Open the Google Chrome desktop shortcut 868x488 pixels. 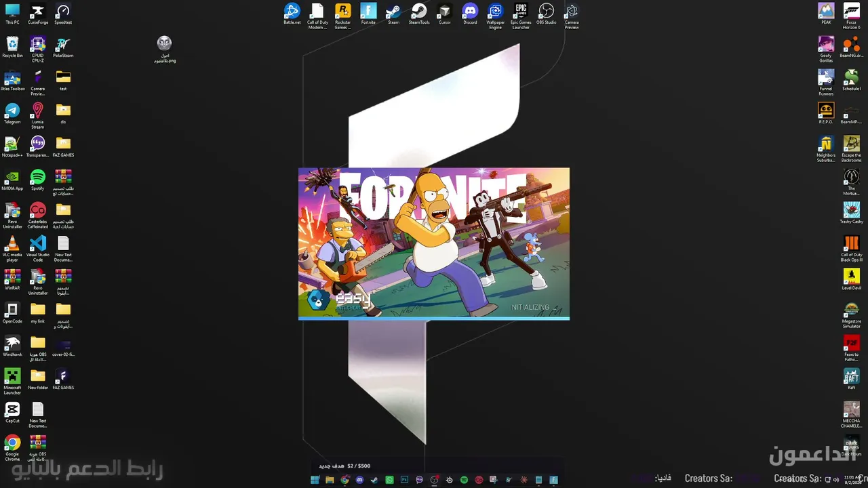(12, 448)
